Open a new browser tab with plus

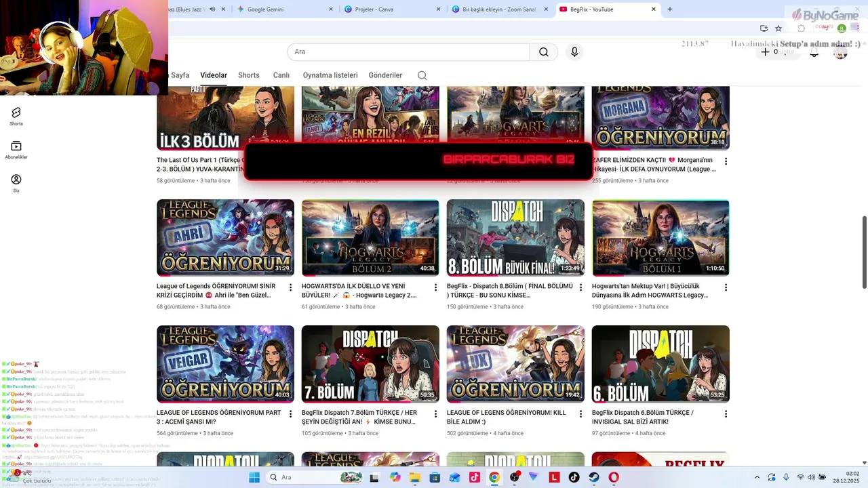point(670,9)
